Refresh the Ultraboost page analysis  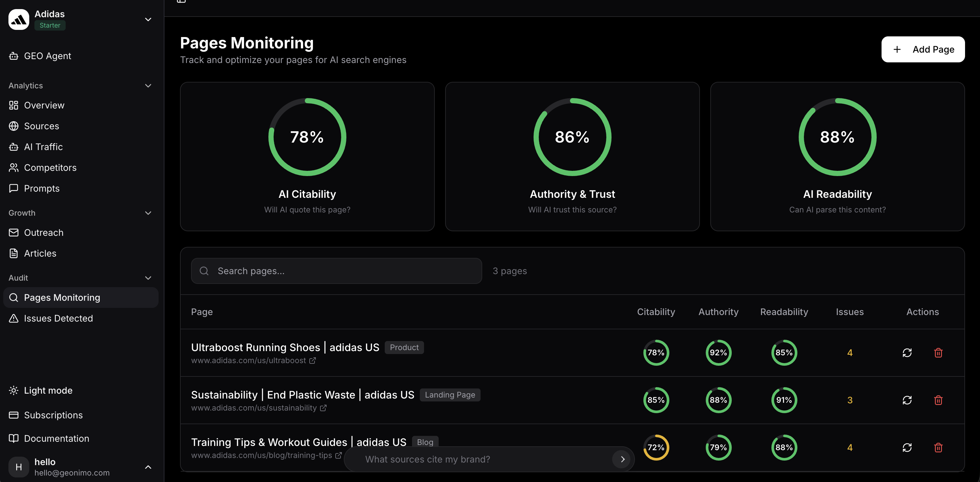907,353
